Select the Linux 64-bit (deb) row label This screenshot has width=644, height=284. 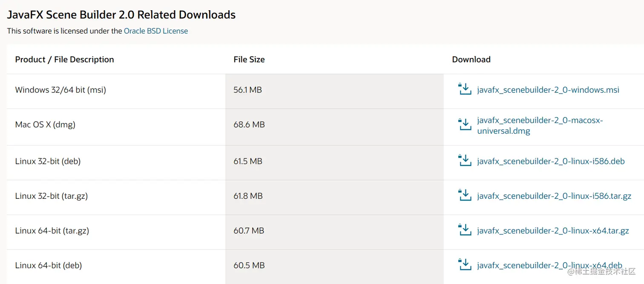[49, 265]
